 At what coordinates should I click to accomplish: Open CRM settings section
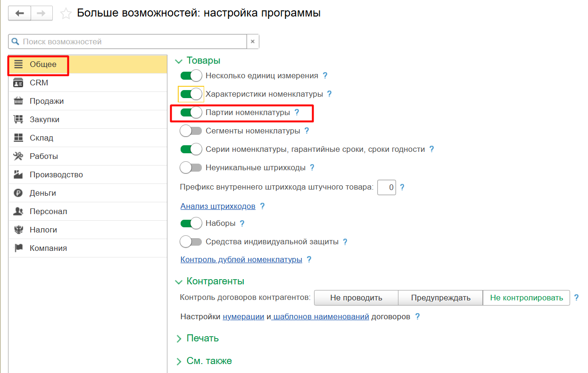pos(88,83)
